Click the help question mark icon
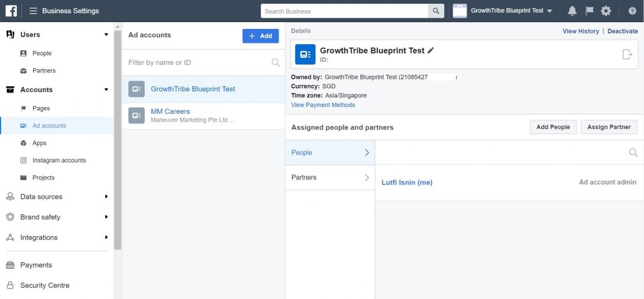644x299 pixels. click(x=632, y=11)
